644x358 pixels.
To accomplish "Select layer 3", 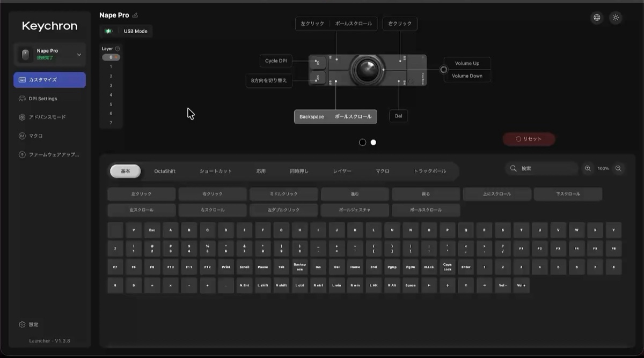I will tap(111, 85).
